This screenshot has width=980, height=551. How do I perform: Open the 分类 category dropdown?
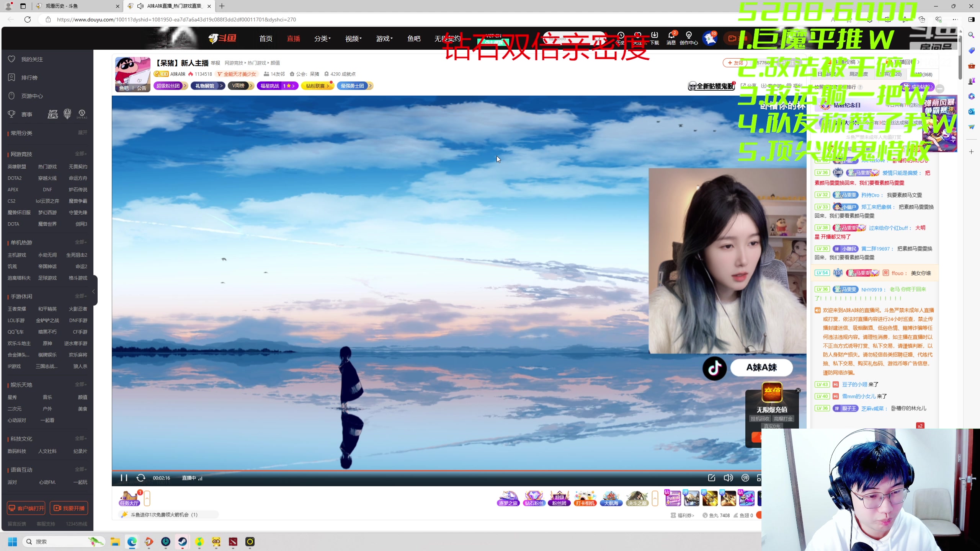point(322,39)
